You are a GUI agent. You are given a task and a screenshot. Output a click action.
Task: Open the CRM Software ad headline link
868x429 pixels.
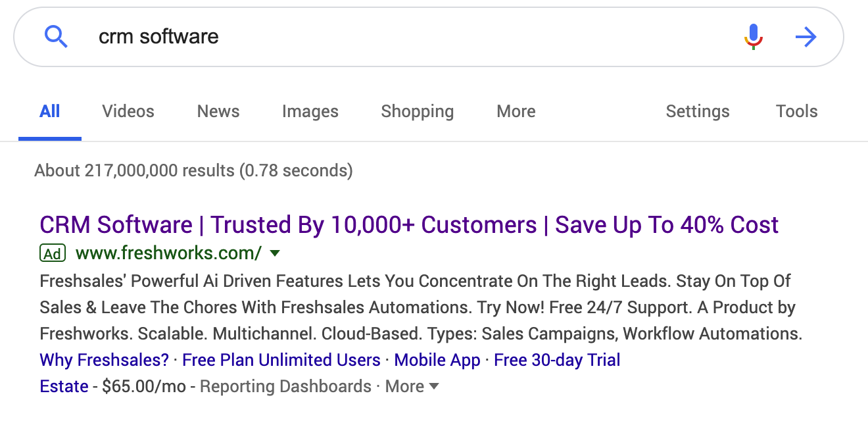point(409,225)
